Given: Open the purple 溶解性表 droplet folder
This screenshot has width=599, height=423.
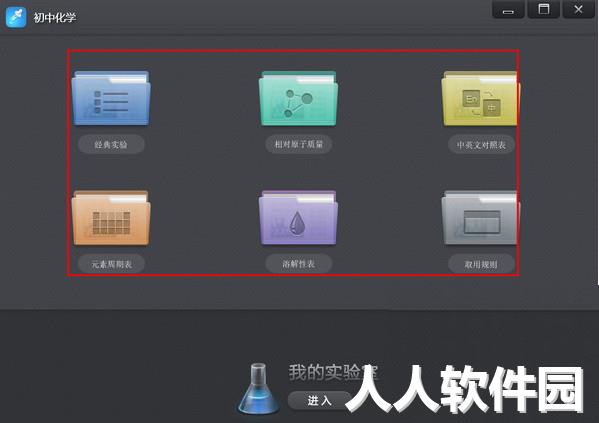Looking at the screenshot, I should tap(298, 218).
